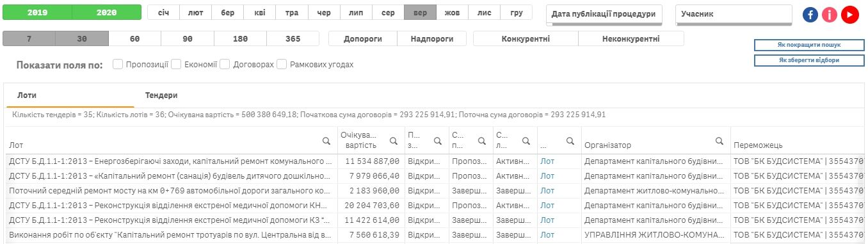Search in the Лот column header
Screen dimensions: 868x244
click(x=326, y=141)
